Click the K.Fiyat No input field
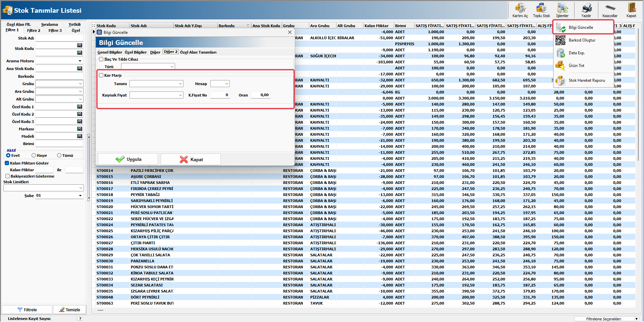 220,95
